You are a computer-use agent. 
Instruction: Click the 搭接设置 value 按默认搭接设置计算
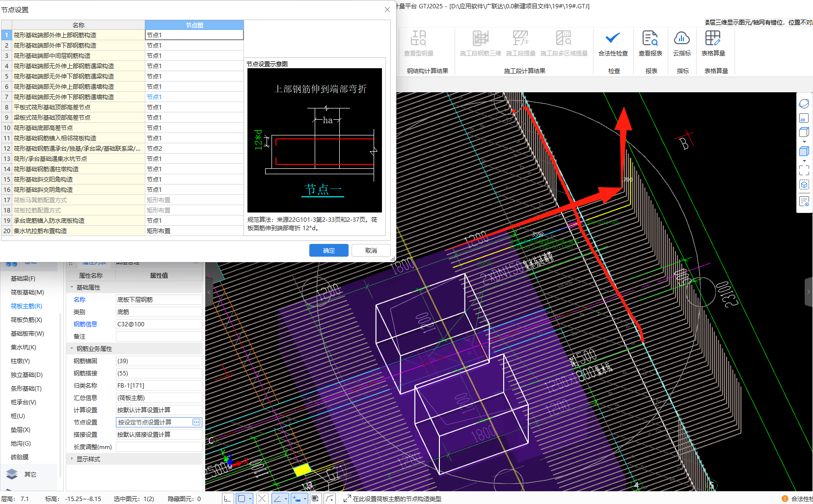[x=159, y=434]
